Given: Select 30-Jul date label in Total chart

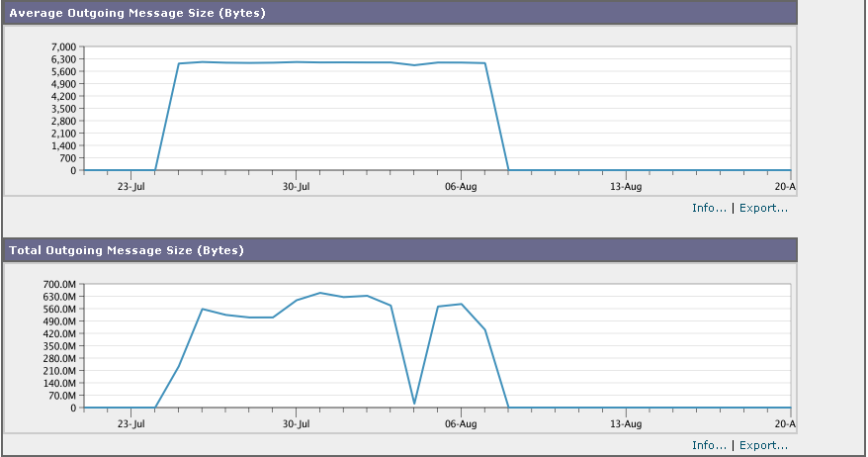Looking at the screenshot, I should coord(297,423).
